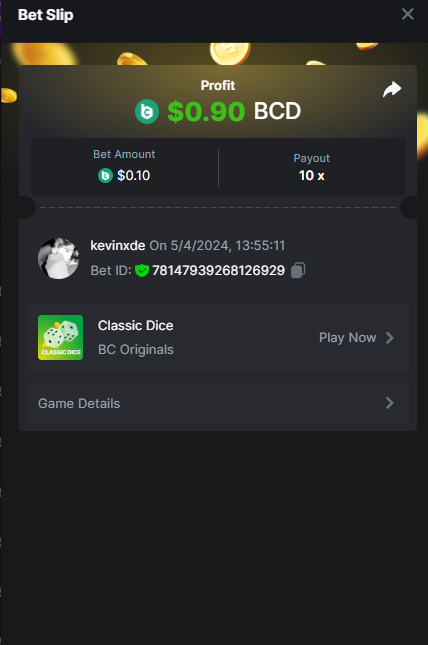
Task: Click kevinxde's profile avatar
Action: 58,258
